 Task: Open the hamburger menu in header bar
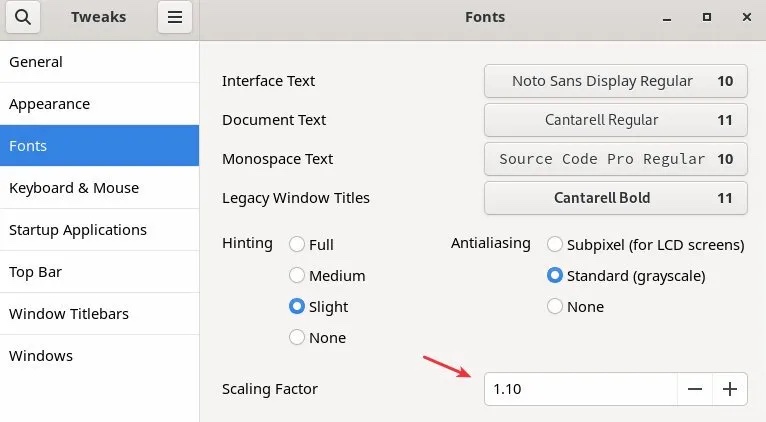tap(175, 17)
